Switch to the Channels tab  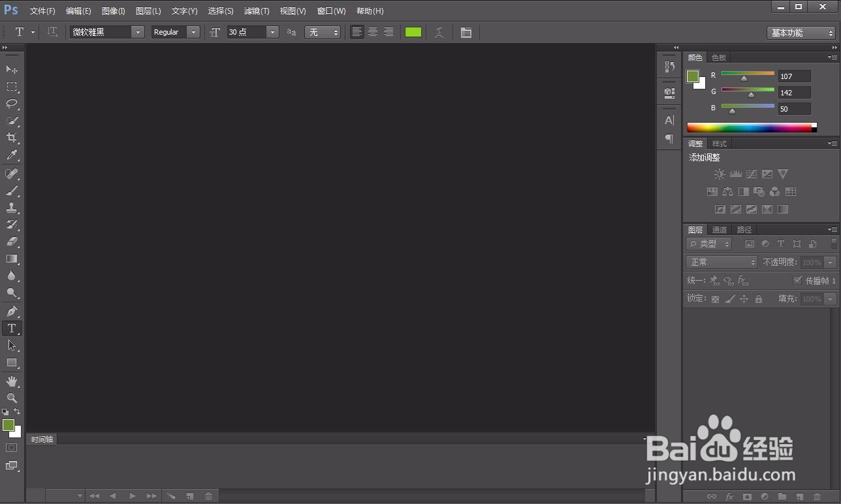coord(720,230)
